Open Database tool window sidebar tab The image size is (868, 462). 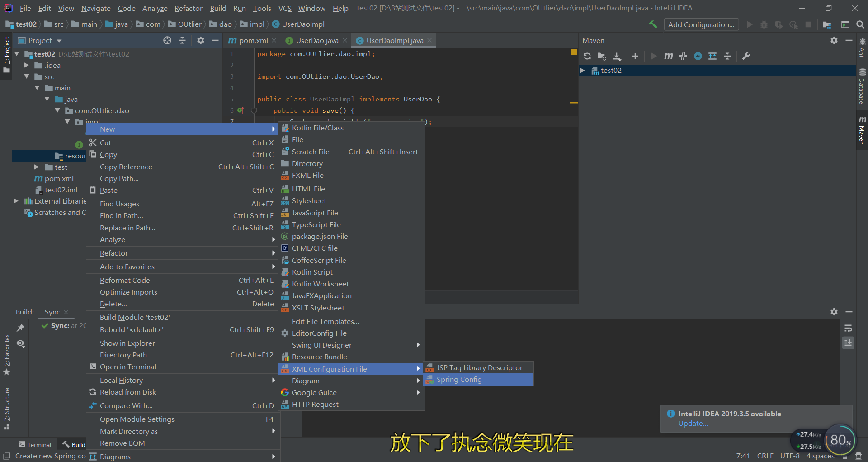(862, 86)
